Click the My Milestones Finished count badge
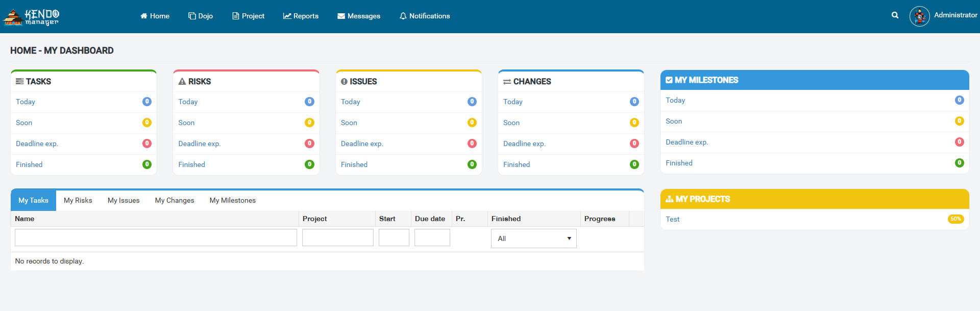Screen dimensions: 980x311 960,163
